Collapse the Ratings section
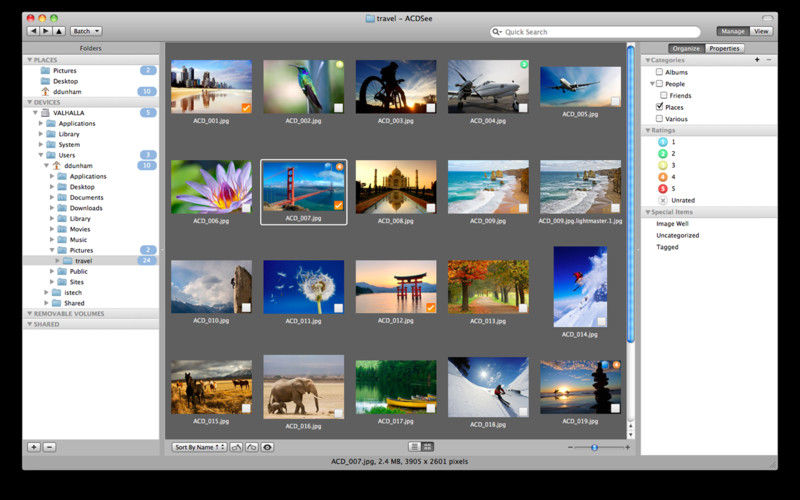This screenshot has height=500, width=800. point(647,131)
